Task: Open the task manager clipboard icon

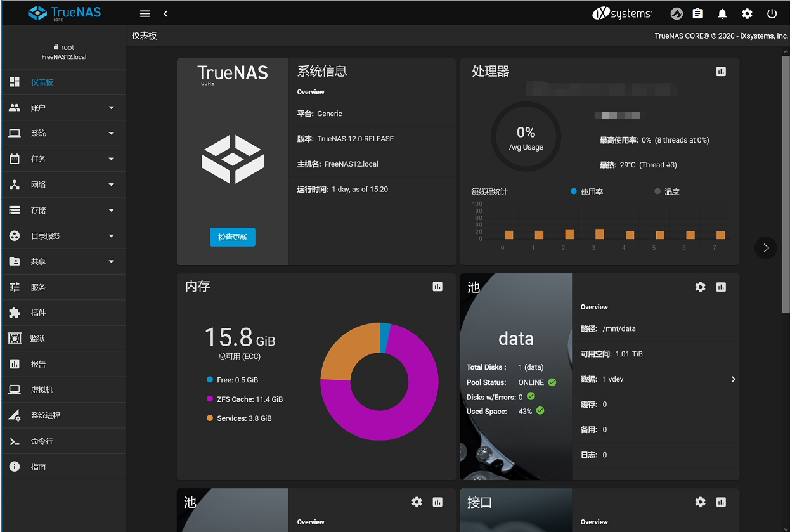Action: [x=697, y=13]
